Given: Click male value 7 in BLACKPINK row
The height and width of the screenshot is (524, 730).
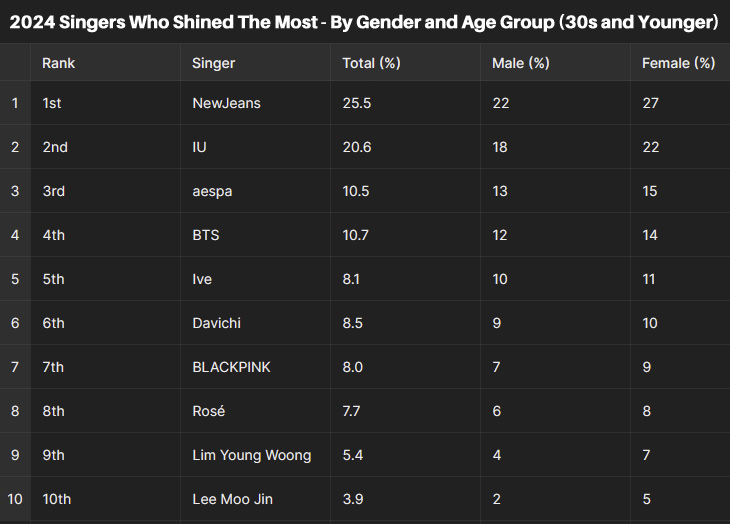Looking at the screenshot, I should click(496, 367).
